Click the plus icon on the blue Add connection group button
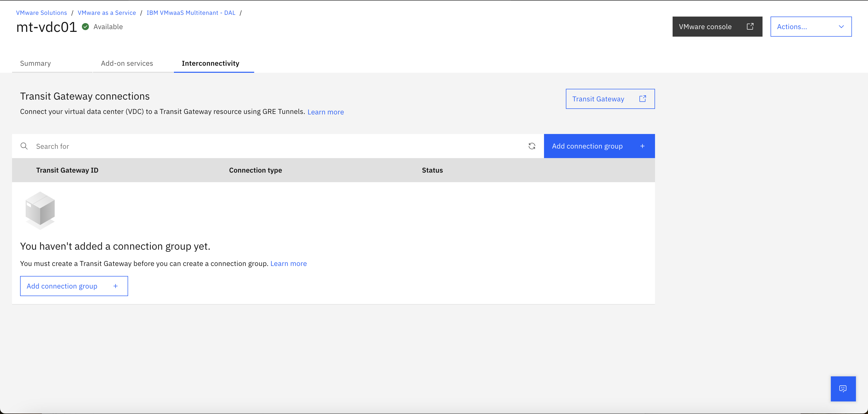 [642, 146]
